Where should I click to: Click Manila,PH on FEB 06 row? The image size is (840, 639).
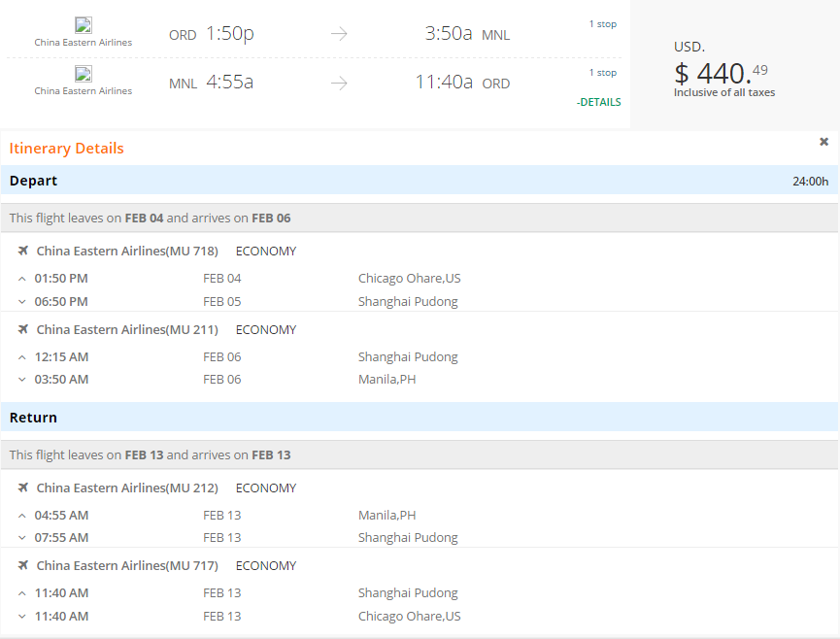(386, 379)
